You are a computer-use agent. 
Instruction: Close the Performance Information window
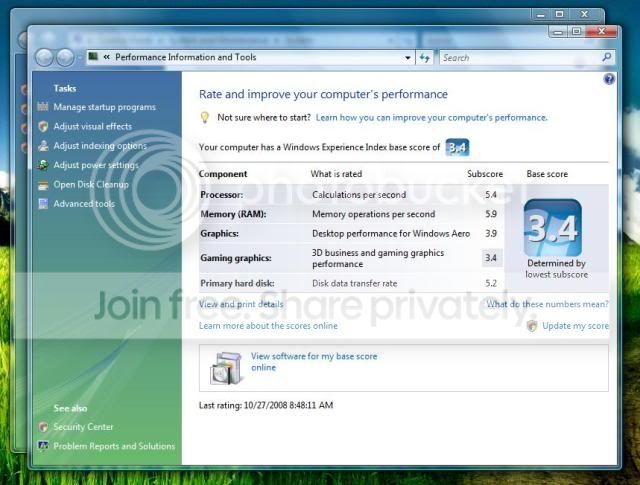point(601,31)
